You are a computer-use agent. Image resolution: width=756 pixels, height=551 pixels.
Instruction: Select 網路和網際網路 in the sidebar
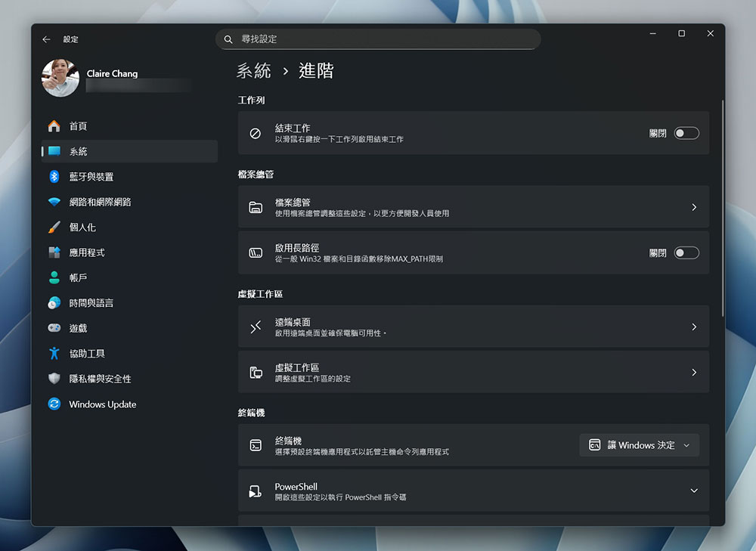pyautogui.click(x=129, y=202)
